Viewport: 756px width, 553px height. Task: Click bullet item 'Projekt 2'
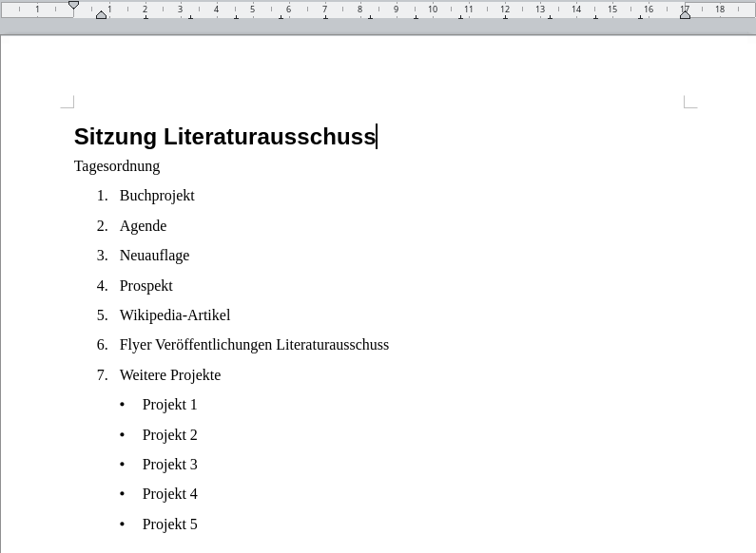[169, 435]
